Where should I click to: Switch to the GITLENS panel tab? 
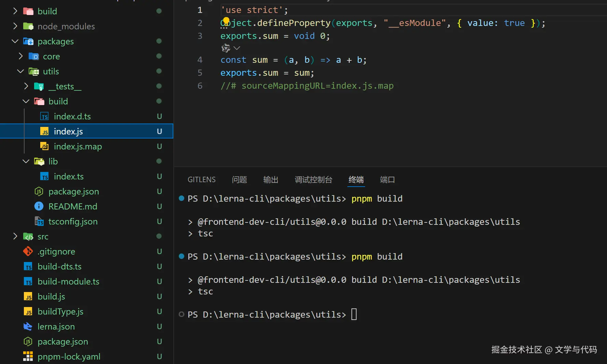pos(202,180)
